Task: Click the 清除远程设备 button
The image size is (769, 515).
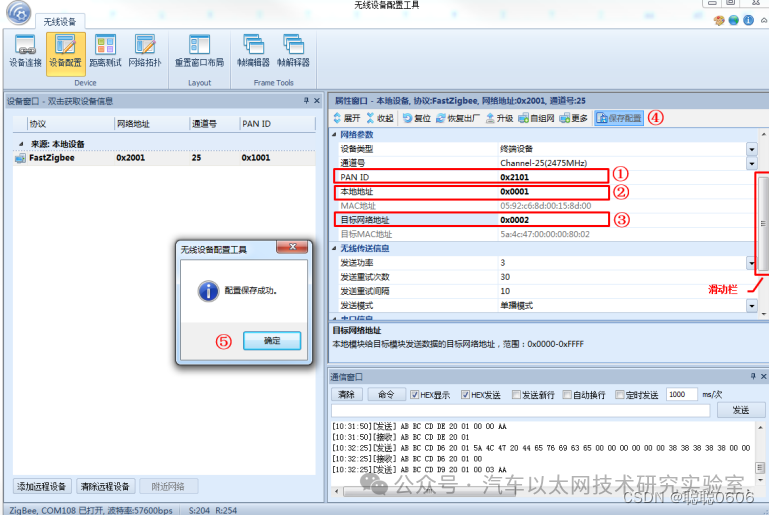Action: (x=105, y=487)
